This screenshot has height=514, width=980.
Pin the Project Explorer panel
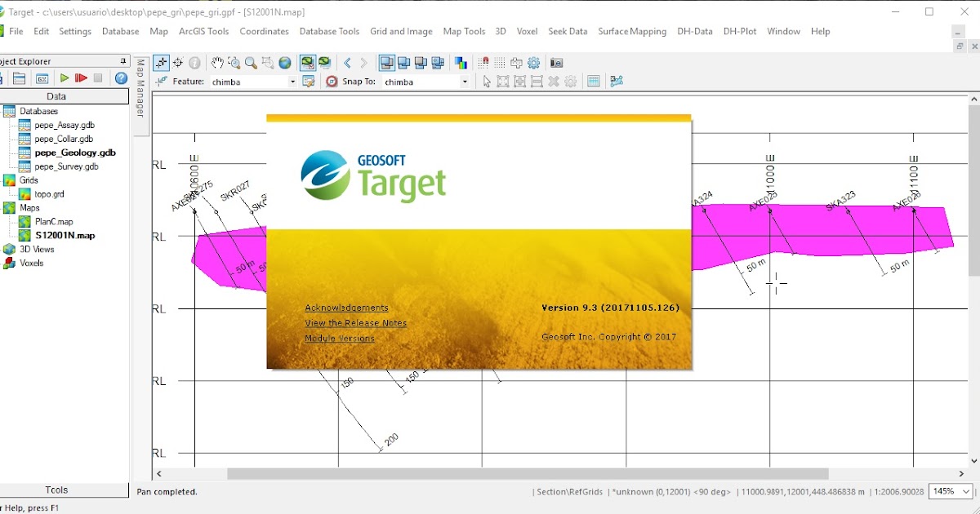122,60
